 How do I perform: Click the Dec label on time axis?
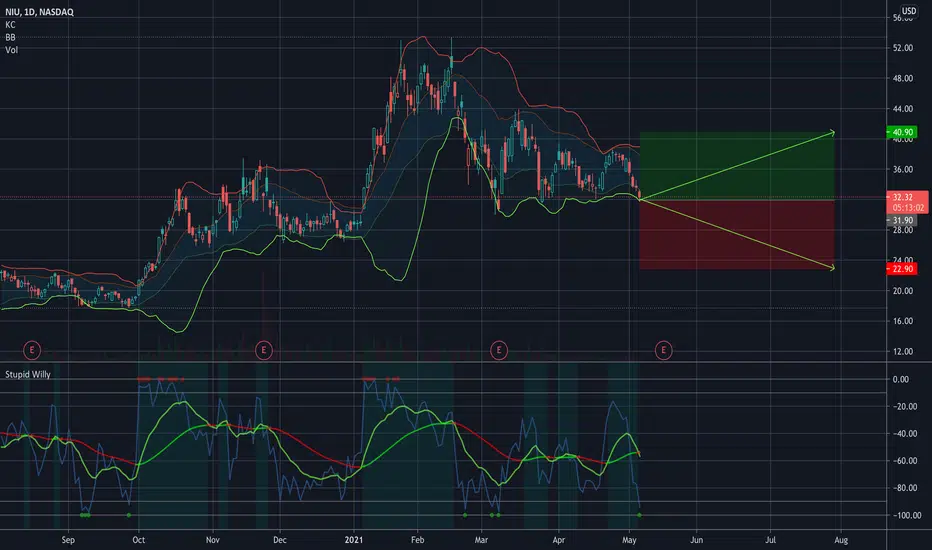click(x=279, y=540)
